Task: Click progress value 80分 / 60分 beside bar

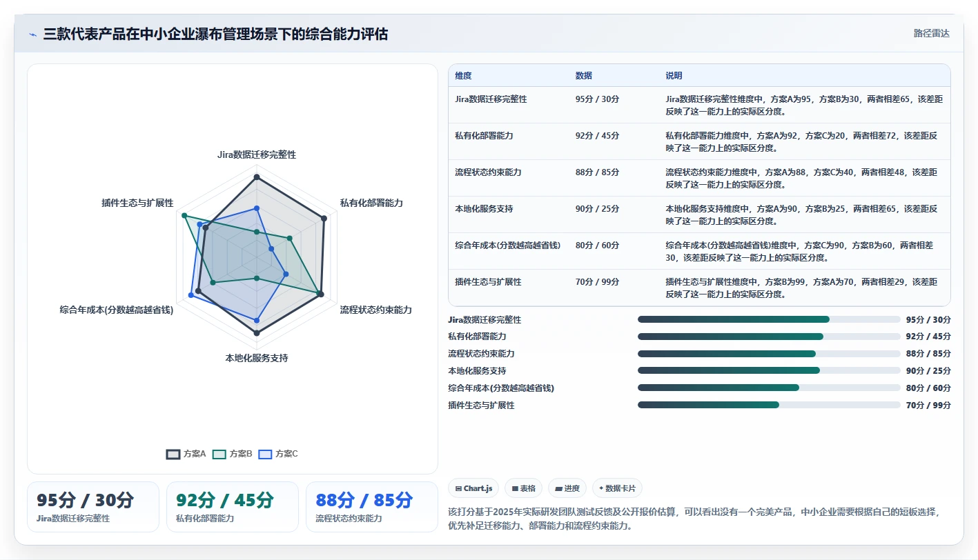Action: 928,388
